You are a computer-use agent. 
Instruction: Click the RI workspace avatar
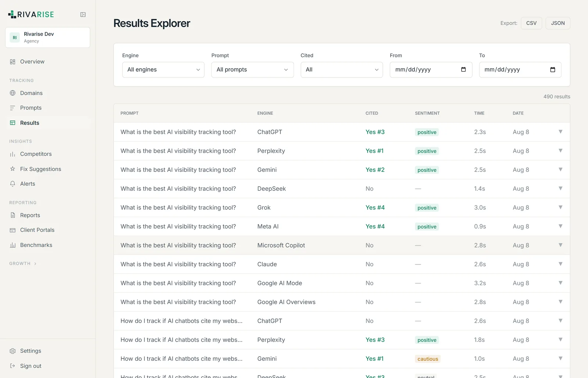pos(15,37)
